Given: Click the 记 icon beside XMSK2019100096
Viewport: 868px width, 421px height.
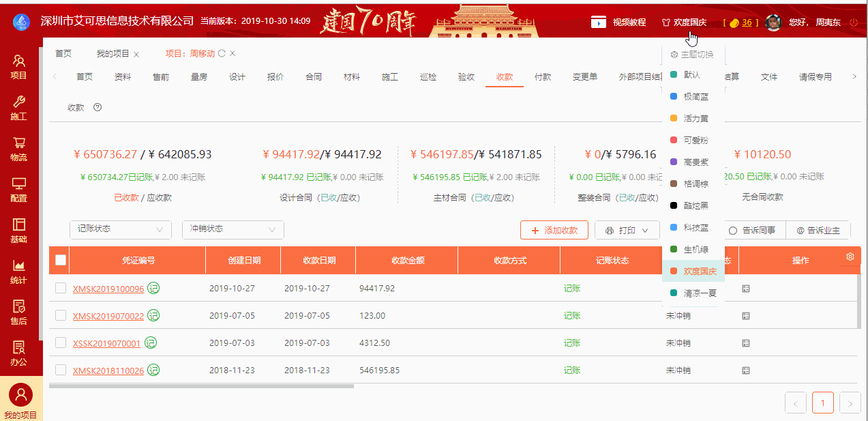Looking at the screenshot, I should tap(153, 289).
